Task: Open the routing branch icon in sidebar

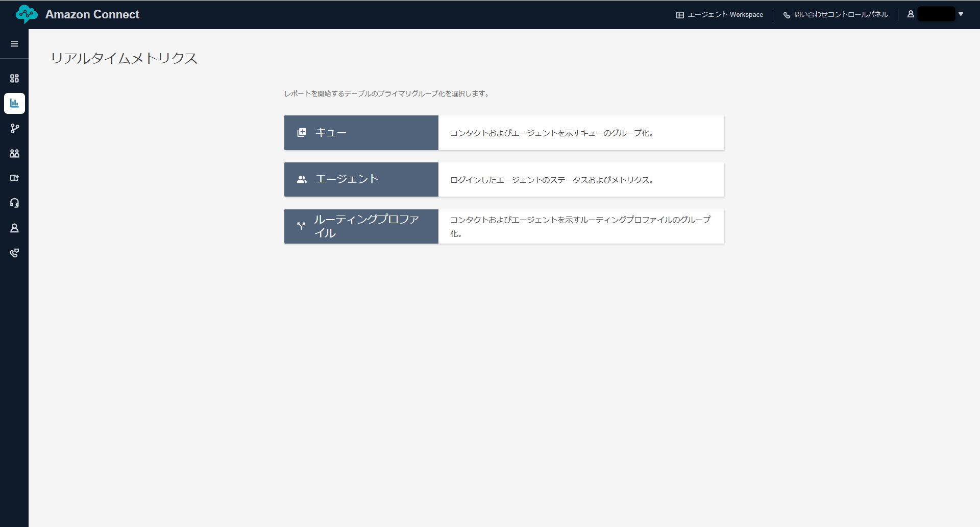Action: pyautogui.click(x=14, y=128)
